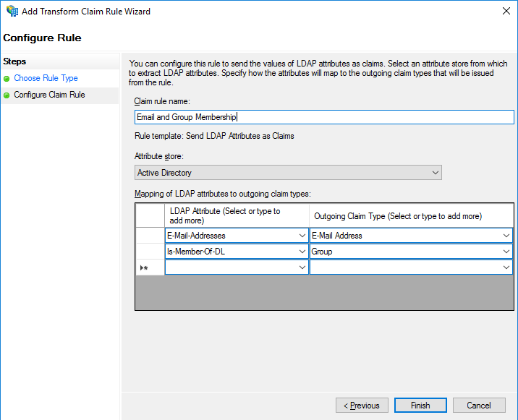Select row header of Is-Member-Of-DL mapping
Image resolution: width=518 pixels, height=420 pixels.
pos(150,252)
